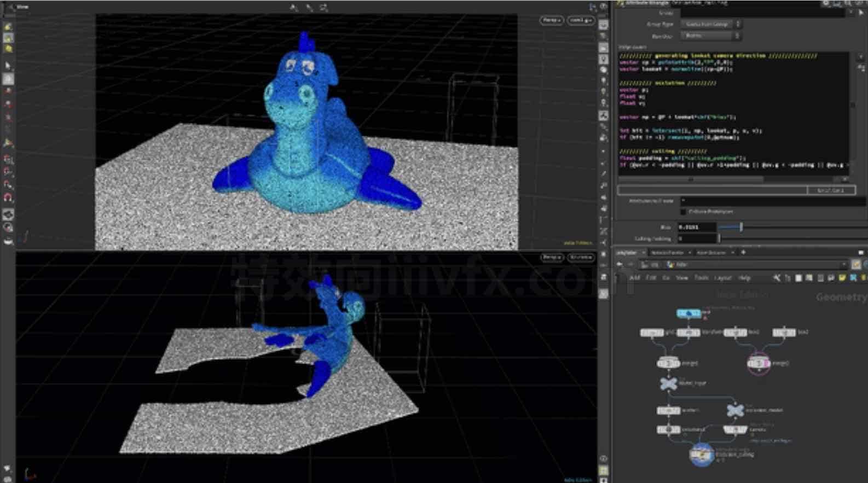Click the wrench icon in network editor toolbar
This screenshot has height=483, width=868.
[x=777, y=278]
